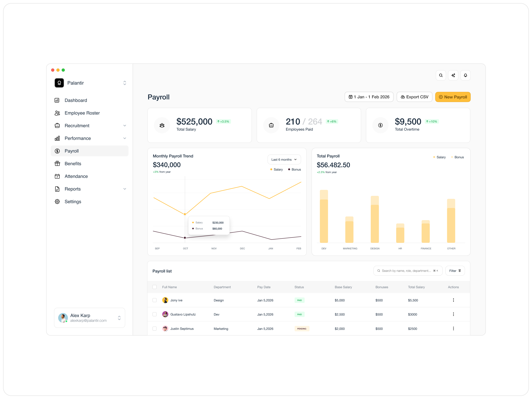Open the Benefits gift icon
The image size is (532, 399).
click(57, 164)
